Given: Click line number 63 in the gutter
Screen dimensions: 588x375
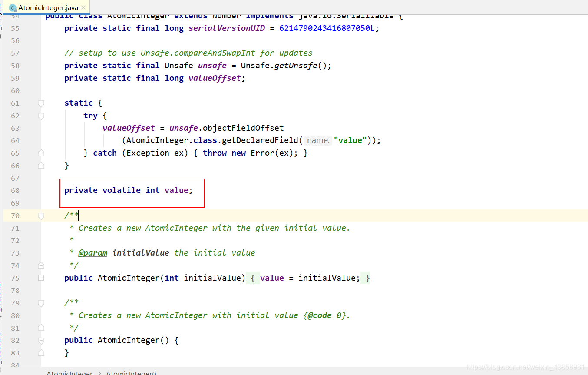Looking at the screenshot, I should (15, 128).
